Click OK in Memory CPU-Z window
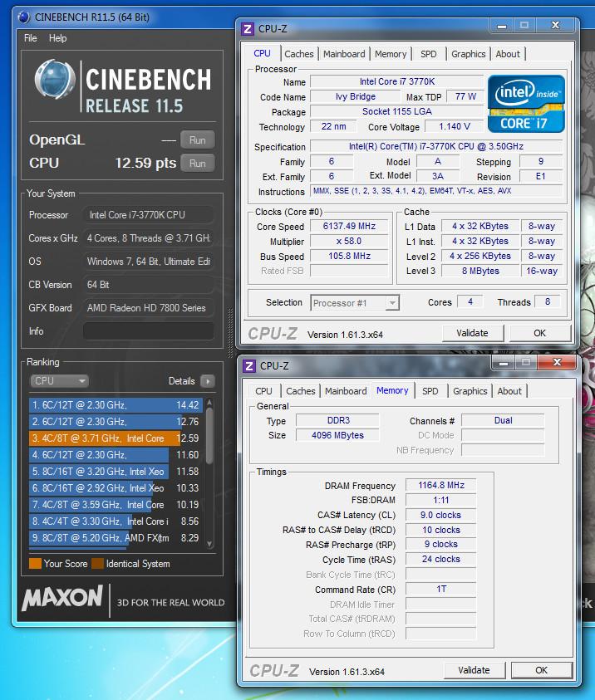Viewport: 595px width, 700px height. pos(541,671)
